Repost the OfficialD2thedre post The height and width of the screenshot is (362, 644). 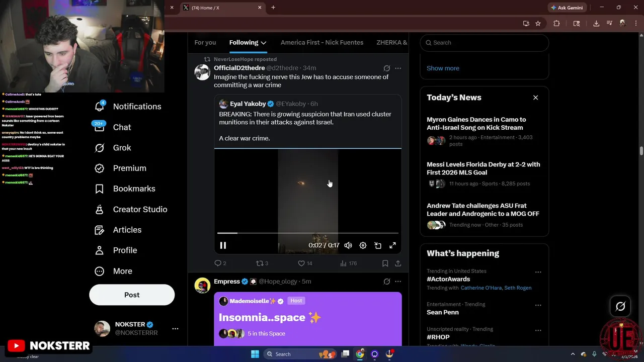pyautogui.click(x=262, y=263)
